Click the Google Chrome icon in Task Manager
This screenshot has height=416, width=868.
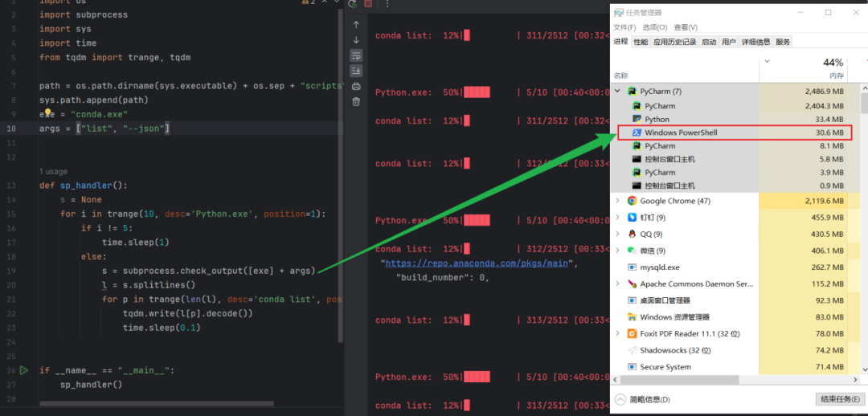pyautogui.click(x=632, y=201)
